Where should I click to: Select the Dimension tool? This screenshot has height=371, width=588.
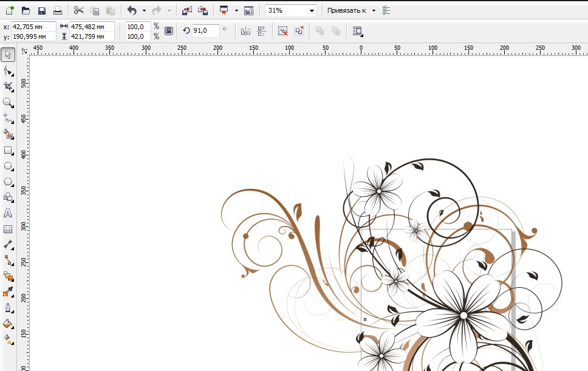click(8, 245)
